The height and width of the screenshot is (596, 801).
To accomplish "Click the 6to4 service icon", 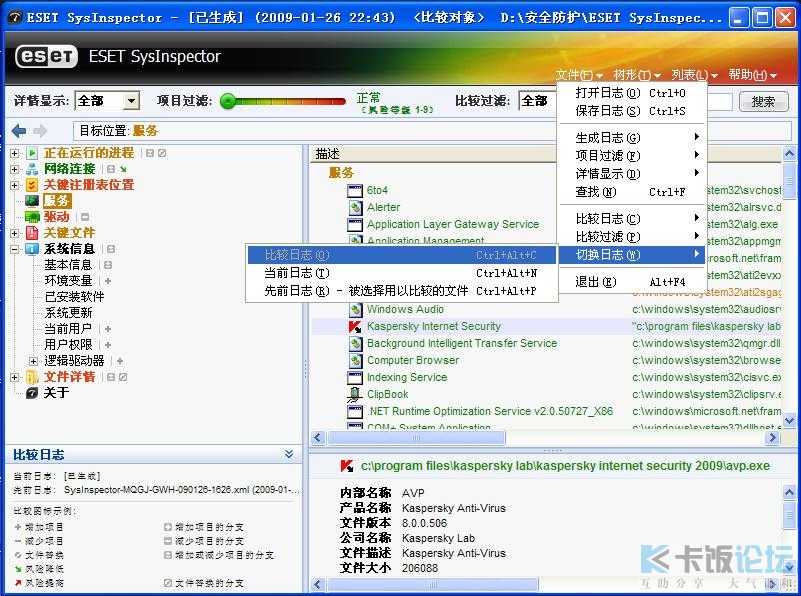I will click(x=355, y=190).
